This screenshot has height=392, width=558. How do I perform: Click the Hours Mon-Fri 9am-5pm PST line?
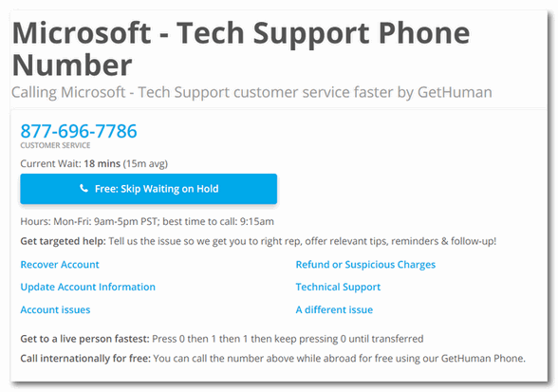(88, 221)
